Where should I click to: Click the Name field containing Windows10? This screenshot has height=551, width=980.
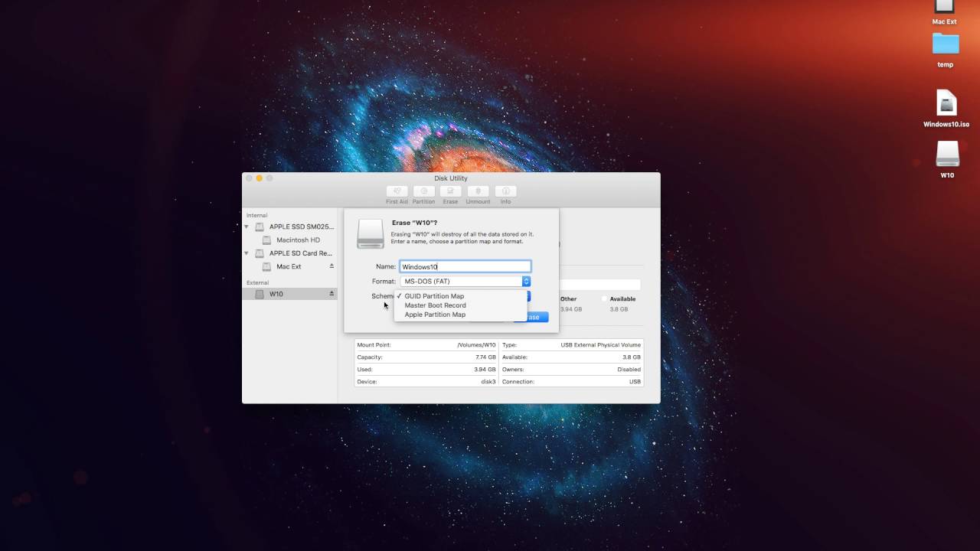click(x=465, y=266)
